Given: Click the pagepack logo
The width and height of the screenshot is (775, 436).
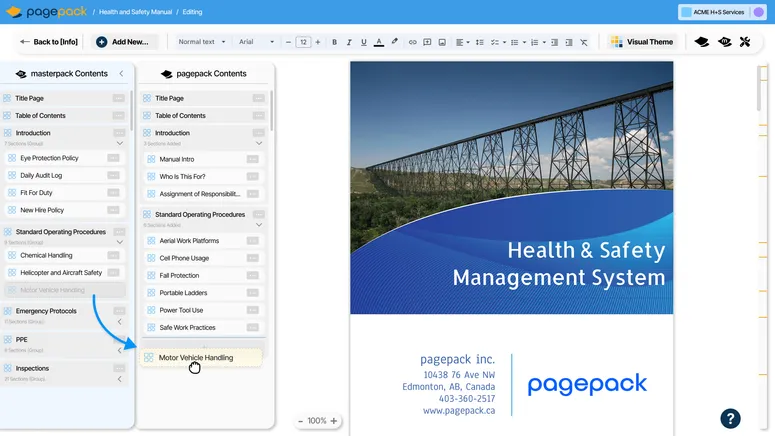Looking at the screenshot, I should coord(46,12).
